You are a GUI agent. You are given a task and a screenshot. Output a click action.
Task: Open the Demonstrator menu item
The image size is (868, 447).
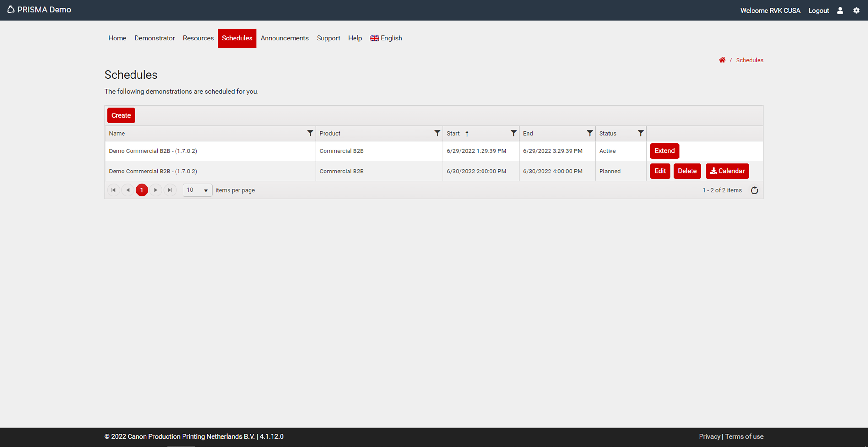click(x=155, y=38)
